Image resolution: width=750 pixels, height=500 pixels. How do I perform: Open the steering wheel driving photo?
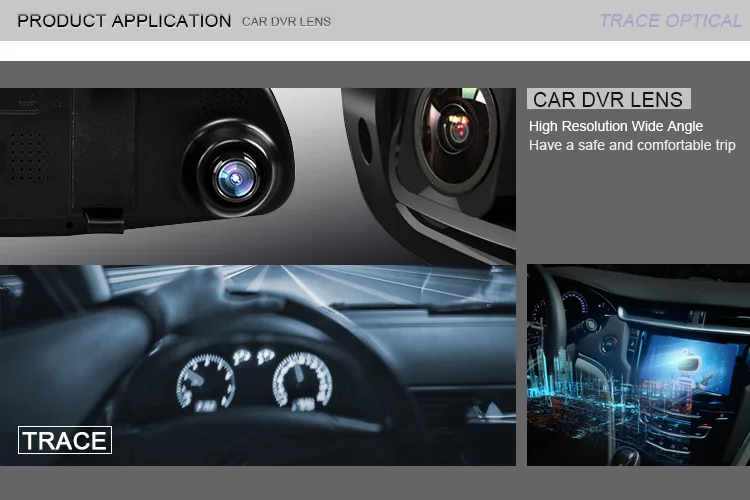click(258, 365)
